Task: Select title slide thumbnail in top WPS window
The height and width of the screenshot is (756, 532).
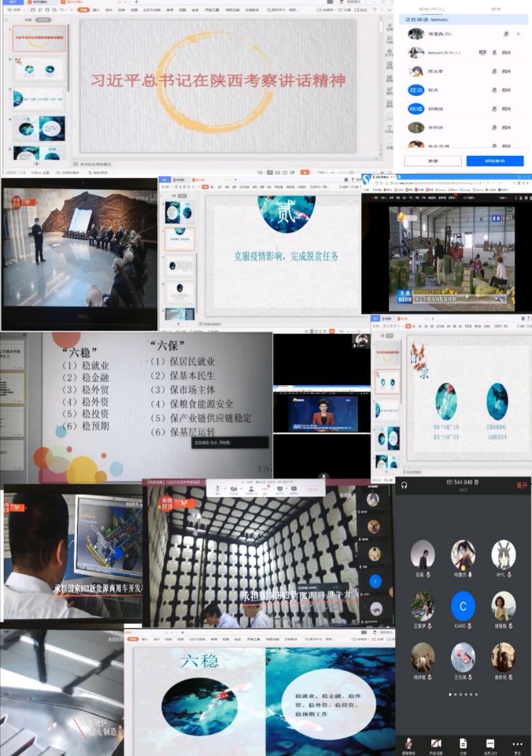Action: pos(39,38)
